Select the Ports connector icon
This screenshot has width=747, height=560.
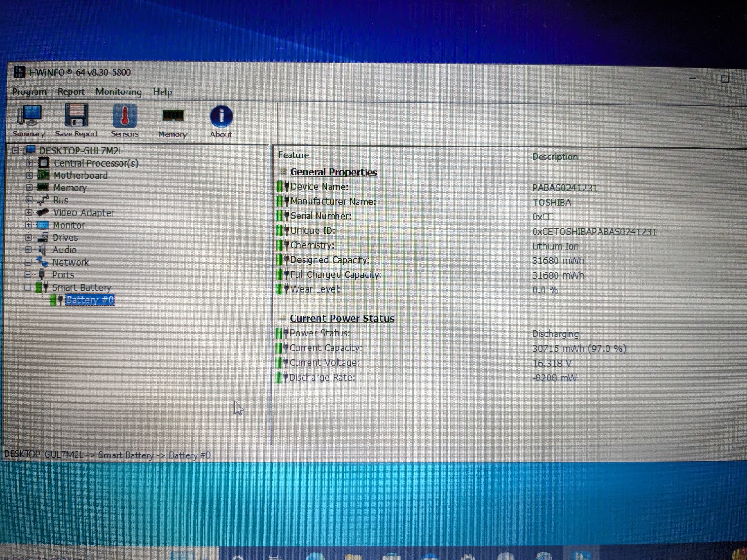tap(42, 274)
